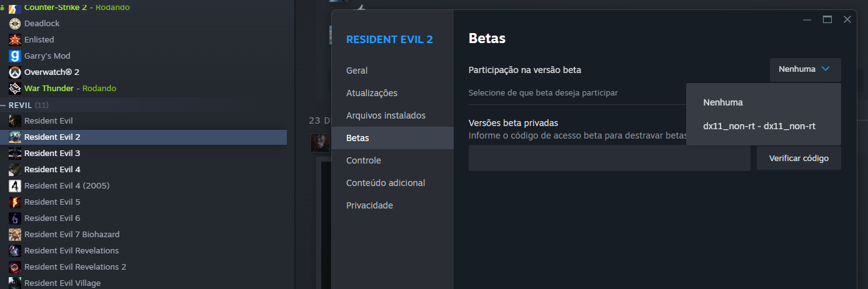This screenshot has width=868, height=289.
Task: Open the beta participation dropdown
Action: click(x=805, y=69)
